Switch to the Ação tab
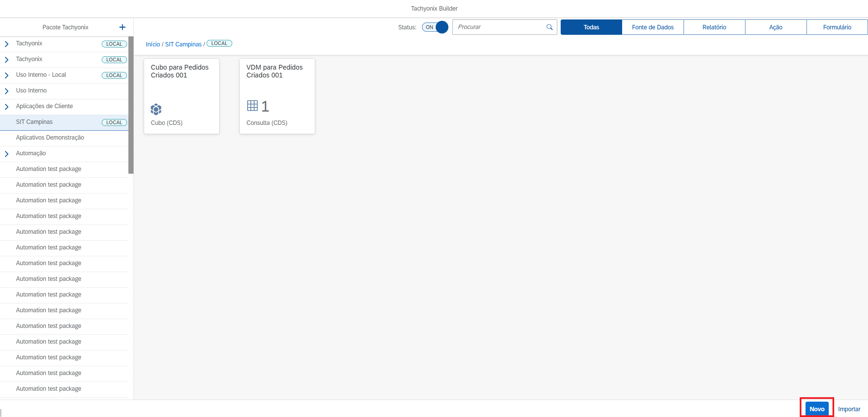868x417 pixels. (775, 27)
